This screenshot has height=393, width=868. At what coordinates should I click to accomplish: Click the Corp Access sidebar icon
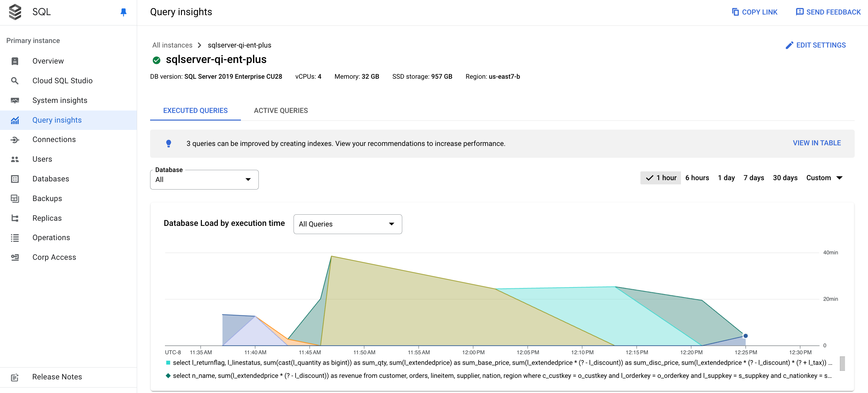coord(15,257)
